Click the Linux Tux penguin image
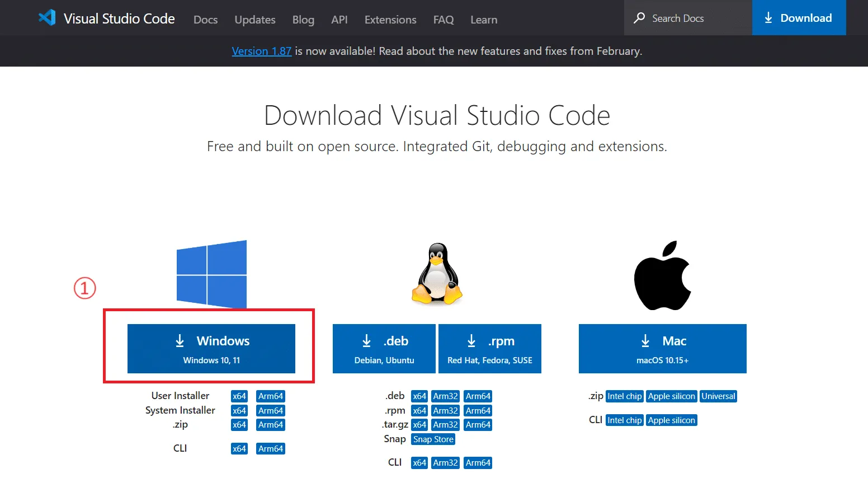 click(437, 274)
